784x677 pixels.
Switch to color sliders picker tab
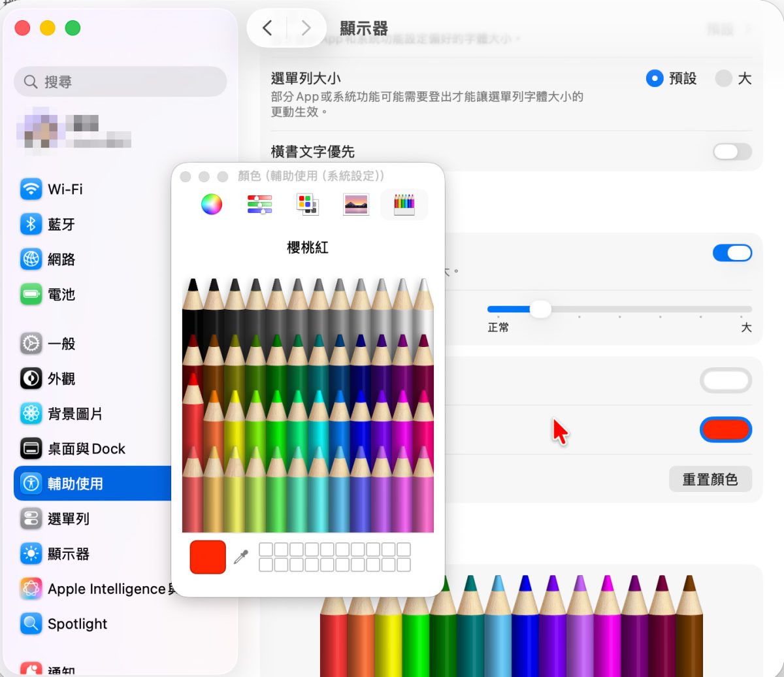coord(259,205)
